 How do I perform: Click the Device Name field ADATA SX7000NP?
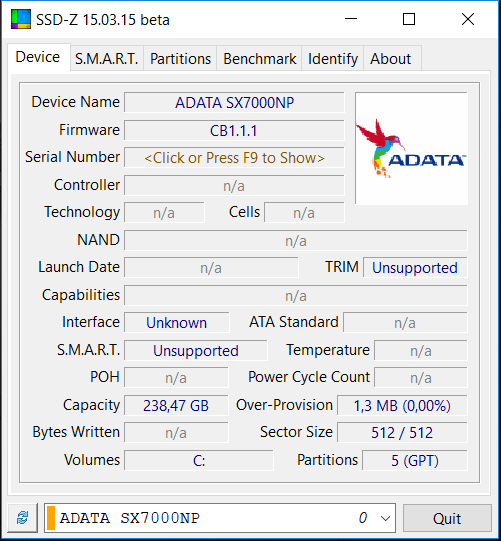pos(234,102)
